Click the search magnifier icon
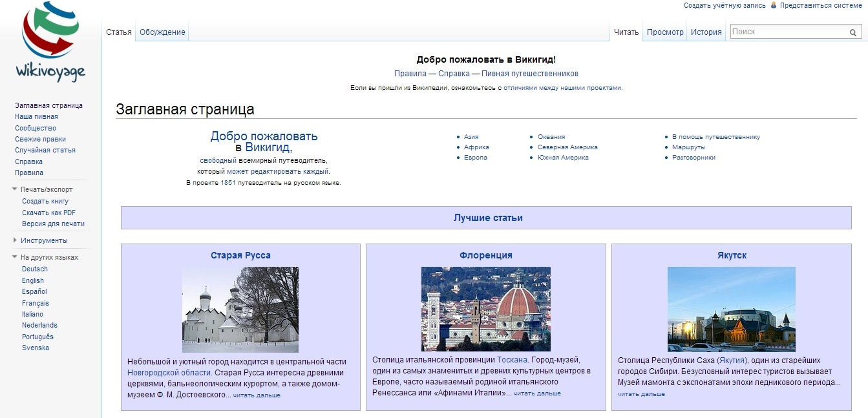The width and height of the screenshot is (868, 418). click(853, 32)
